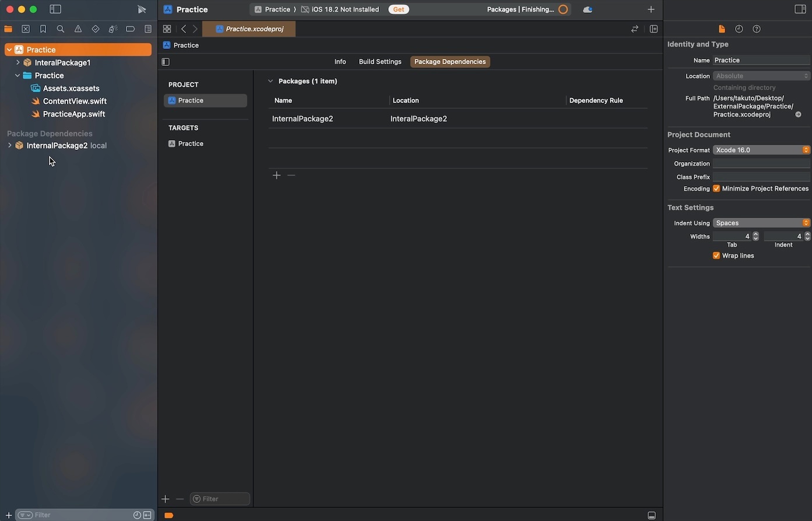Open the Project Format dropdown
The height and width of the screenshot is (521, 812).
coord(761,150)
